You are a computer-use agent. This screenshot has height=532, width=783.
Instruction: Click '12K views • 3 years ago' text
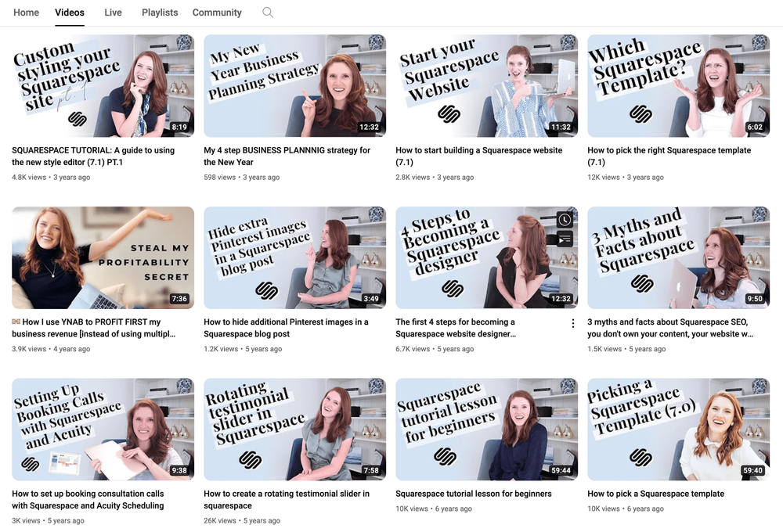point(625,177)
